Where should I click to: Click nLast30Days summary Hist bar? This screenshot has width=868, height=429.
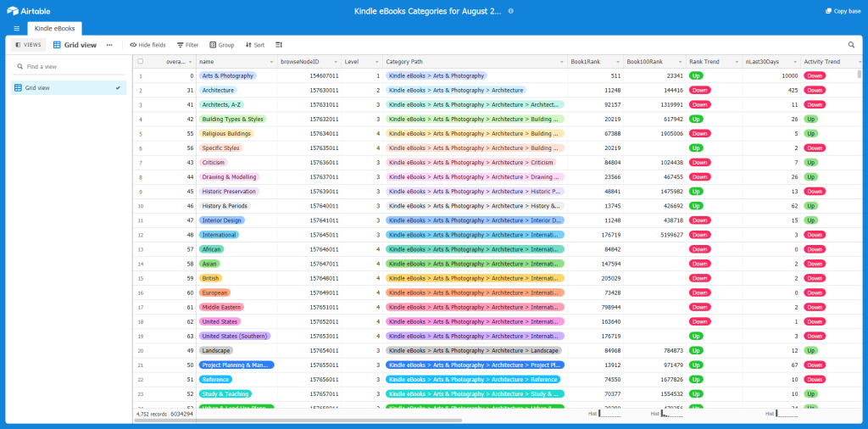pyautogui.click(x=782, y=414)
